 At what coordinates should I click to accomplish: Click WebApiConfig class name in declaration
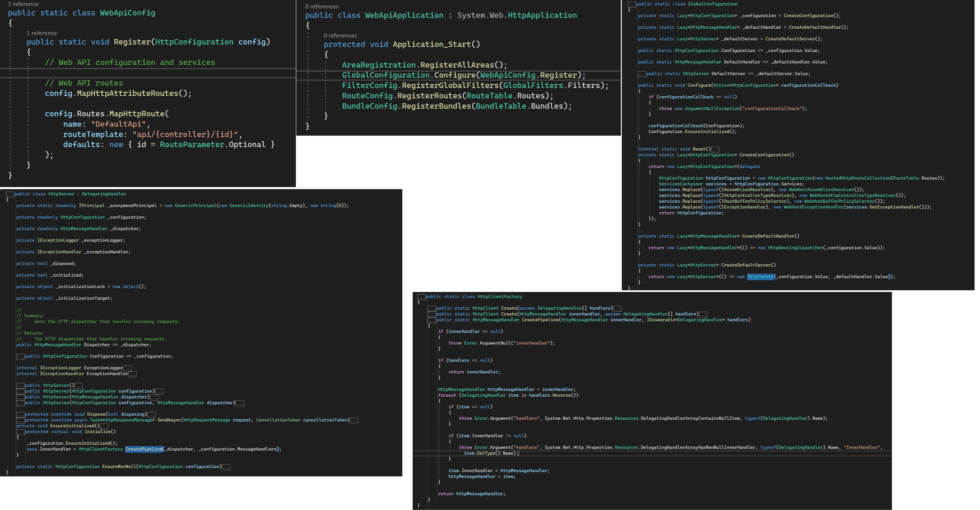coord(127,13)
